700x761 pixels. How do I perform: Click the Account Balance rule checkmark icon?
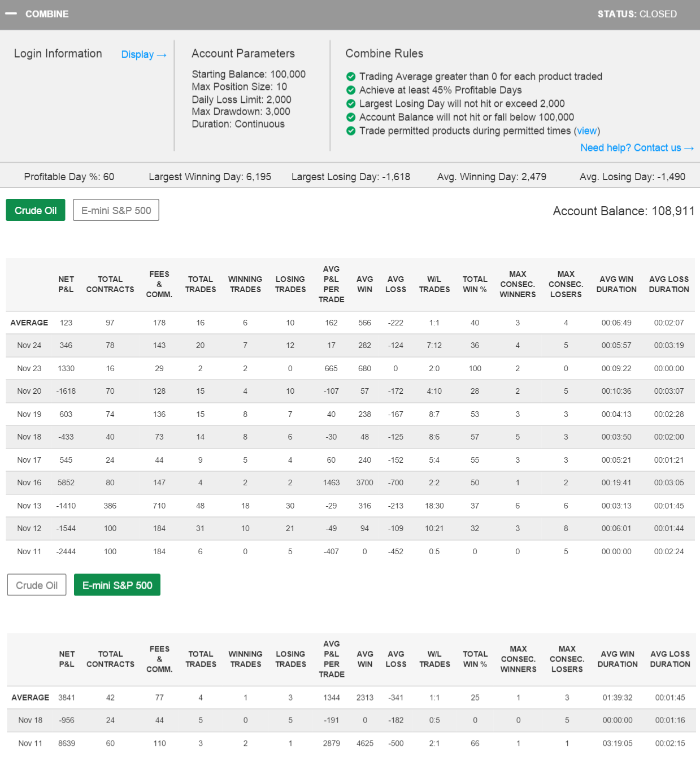point(351,118)
